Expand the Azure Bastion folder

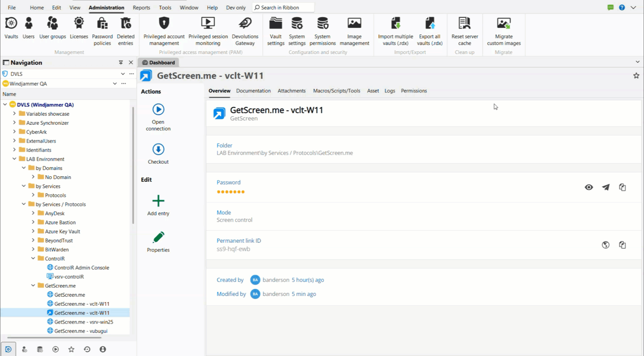point(33,222)
